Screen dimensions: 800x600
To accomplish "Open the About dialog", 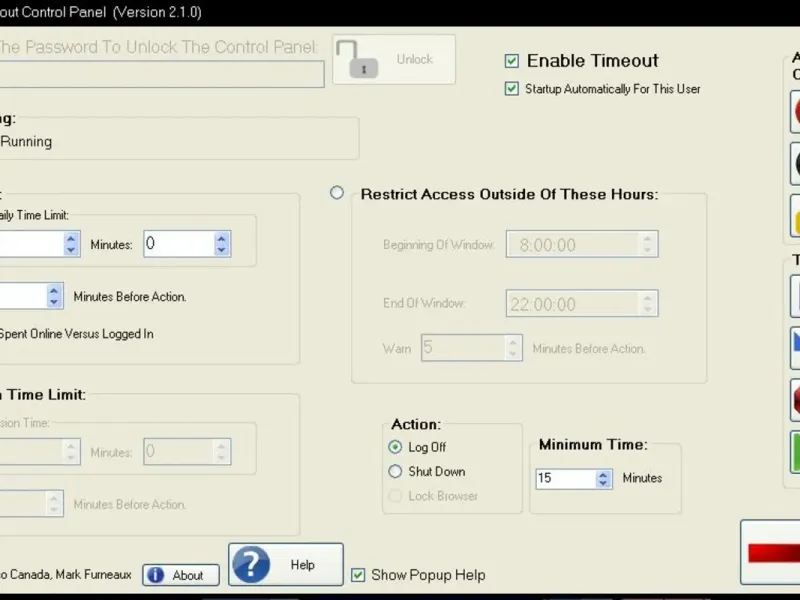I will pos(181,575).
